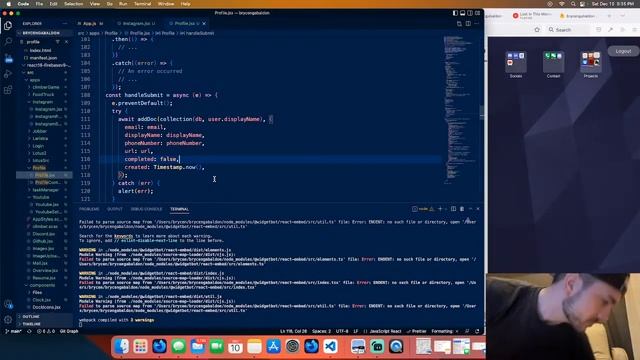Click the minimap in the code editor
Screen dimensions: 640x360
click(459, 110)
